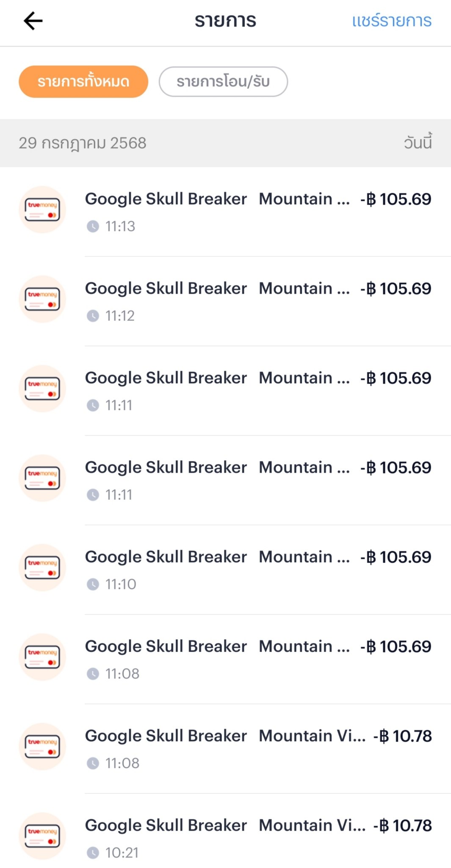Tap TrueMoney card icon for 11:13 transaction
Image resolution: width=451 pixels, height=868 pixels.
pyautogui.click(x=42, y=210)
